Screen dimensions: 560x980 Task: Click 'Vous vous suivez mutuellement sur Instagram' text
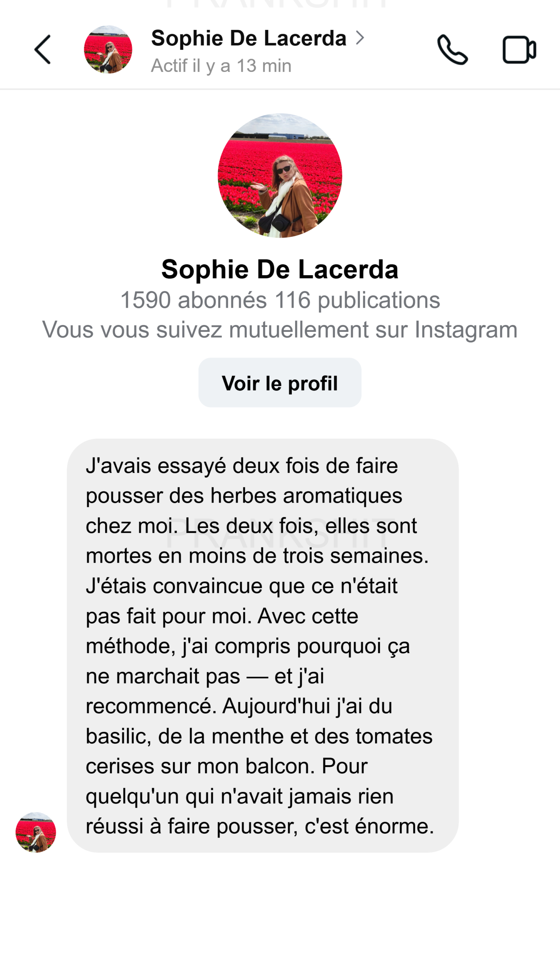click(x=280, y=330)
